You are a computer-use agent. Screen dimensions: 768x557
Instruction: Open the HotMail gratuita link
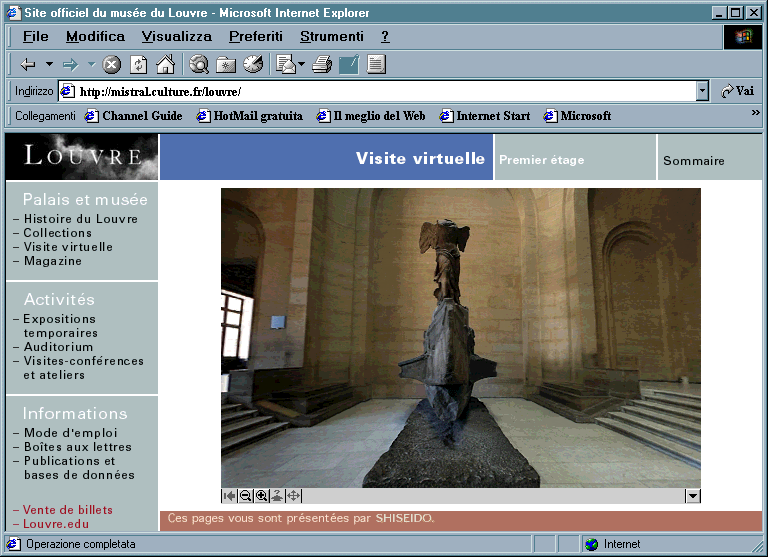[249, 116]
